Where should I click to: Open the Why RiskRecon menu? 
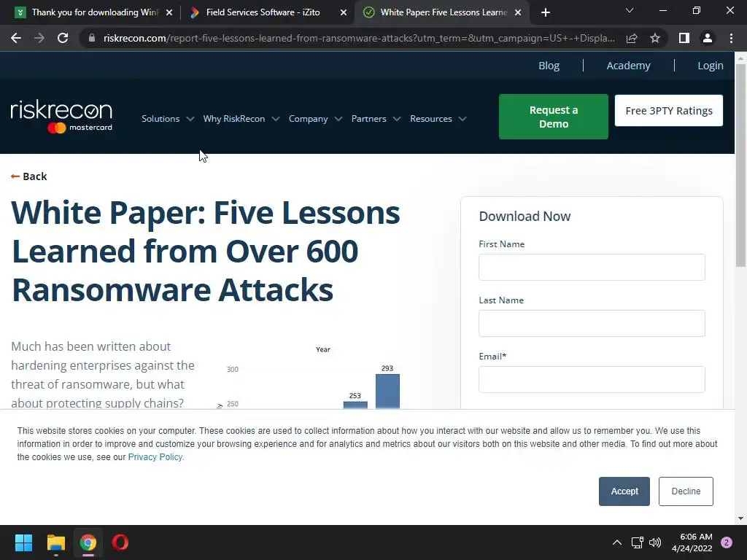[234, 119]
